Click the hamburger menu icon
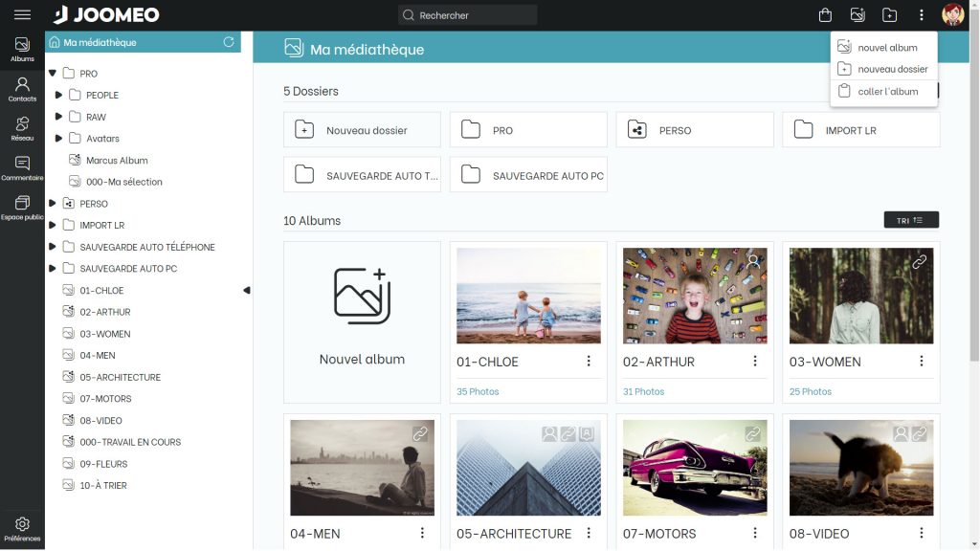The image size is (980, 551). point(22,15)
